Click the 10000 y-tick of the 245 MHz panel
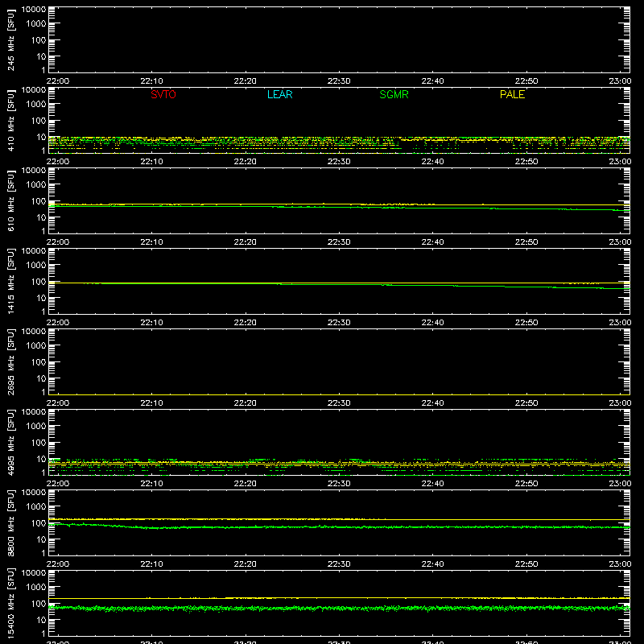 click(x=34, y=10)
